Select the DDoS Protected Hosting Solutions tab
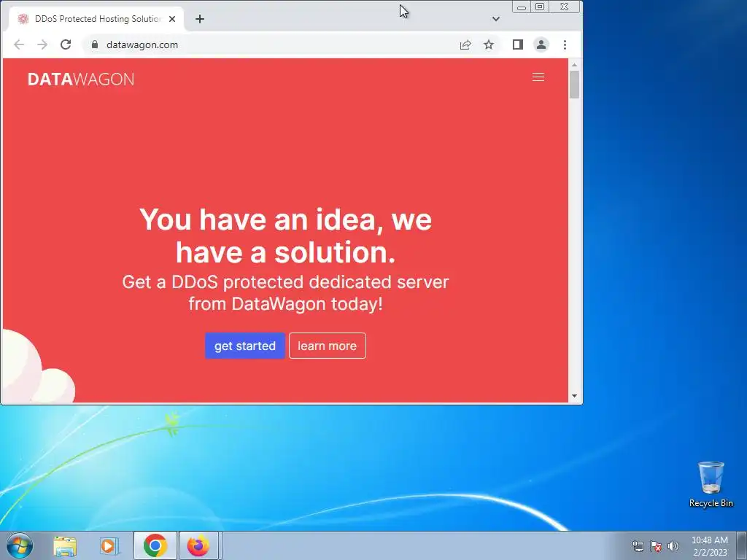This screenshot has height=560, width=747. tap(97, 19)
